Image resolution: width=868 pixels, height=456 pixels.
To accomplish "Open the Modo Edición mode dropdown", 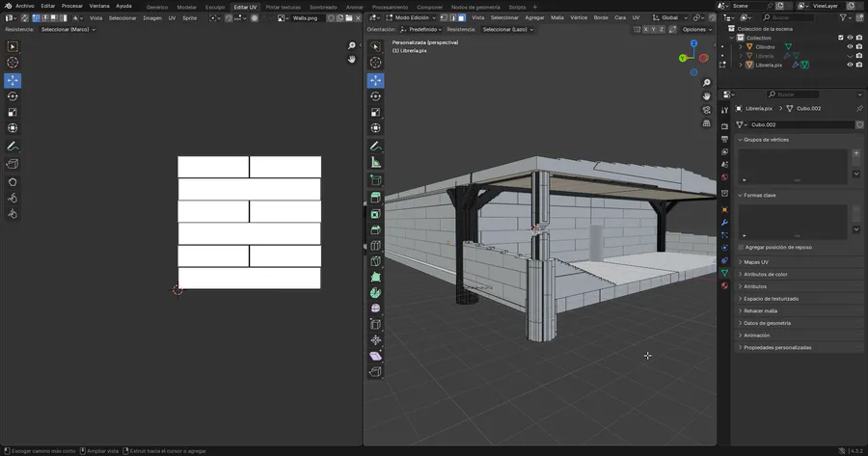I will [410, 17].
